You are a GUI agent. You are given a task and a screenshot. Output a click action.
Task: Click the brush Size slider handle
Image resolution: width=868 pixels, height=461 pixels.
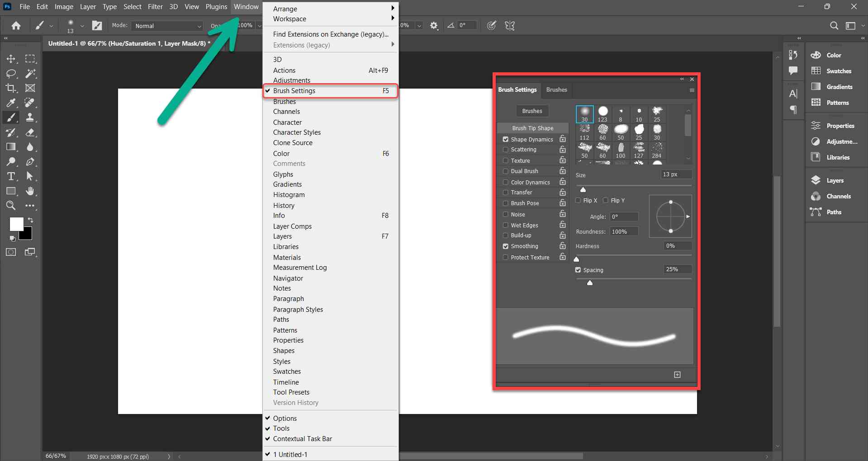(x=583, y=190)
